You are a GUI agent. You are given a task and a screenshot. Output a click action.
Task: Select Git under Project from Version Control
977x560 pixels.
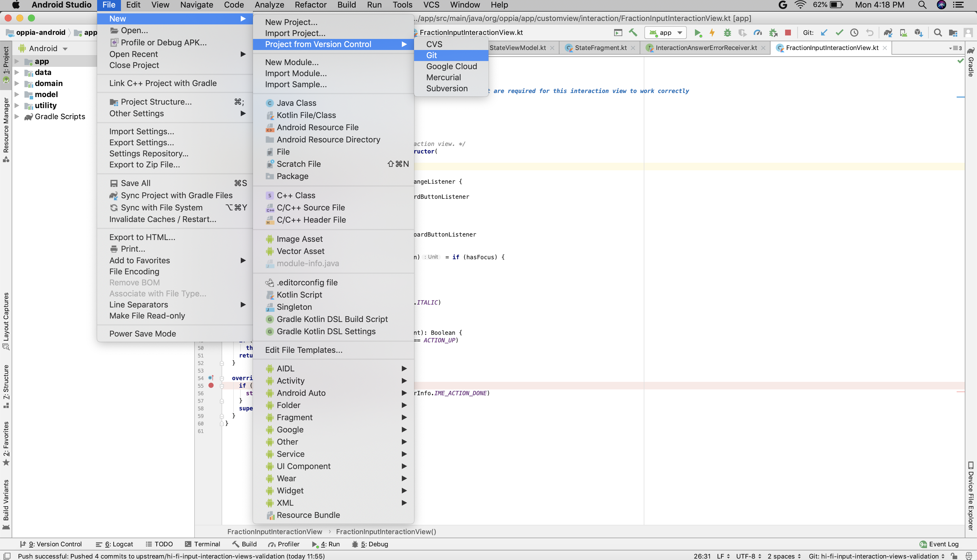tap(451, 56)
